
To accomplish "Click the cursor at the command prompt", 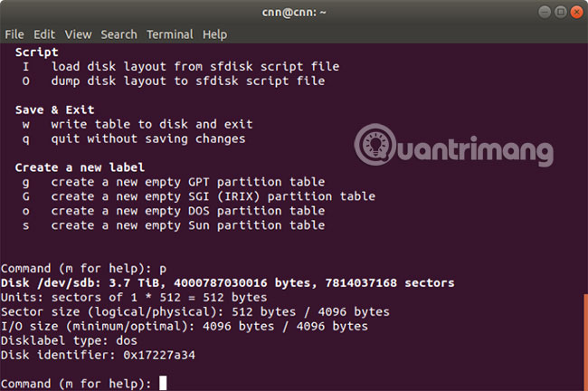I will click(x=162, y=384).
